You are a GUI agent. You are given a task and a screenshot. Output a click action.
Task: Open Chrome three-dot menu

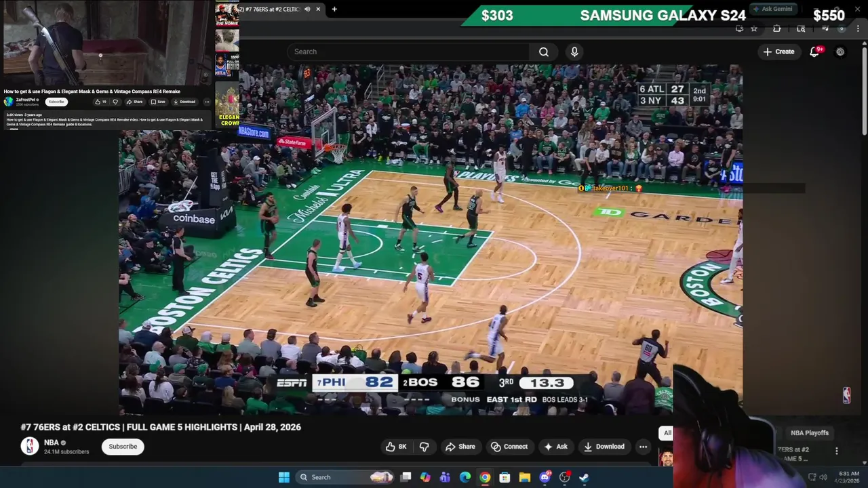pyautogui.click(x=859, y=28)
